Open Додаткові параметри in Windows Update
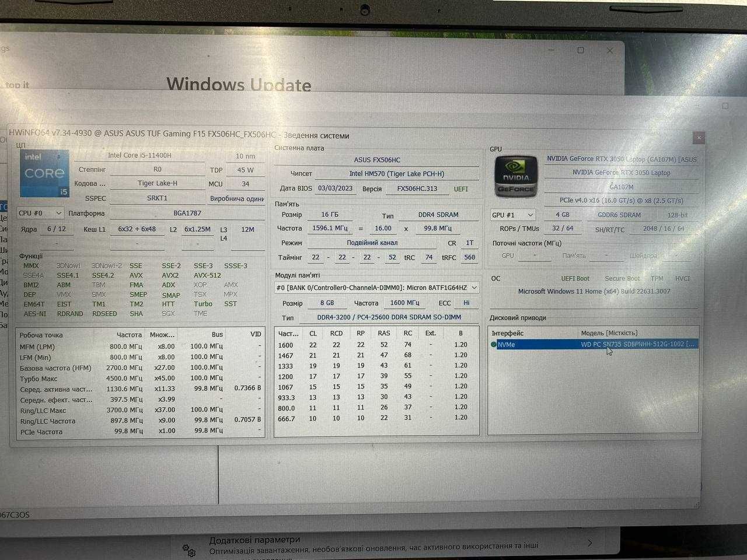This screenshot has width=747, height=560. tap(373, 544)
